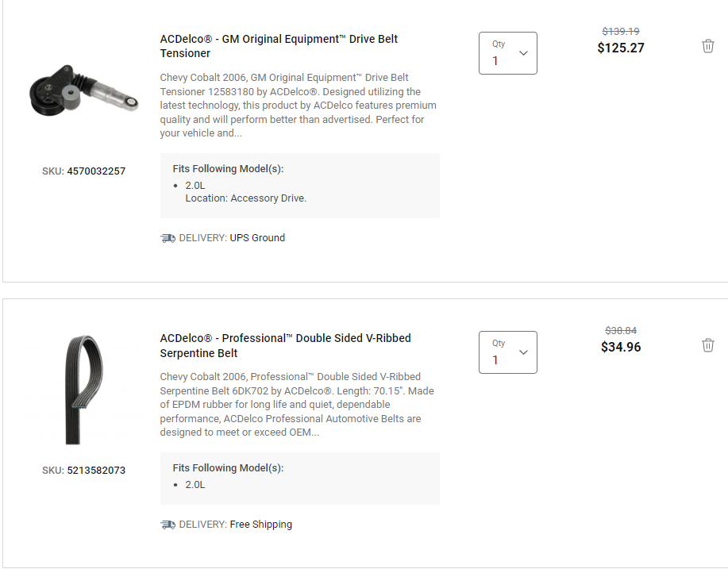The image size is (728, 569).
Task: Click the Free Shipping delivery truck icon
Action: click(x=168, y=525)
